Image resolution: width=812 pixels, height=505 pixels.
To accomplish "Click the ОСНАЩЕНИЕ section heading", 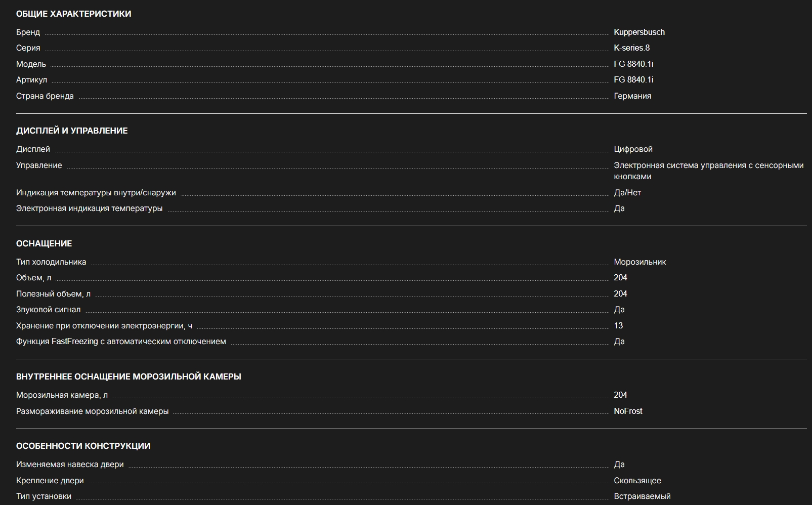I will coord(44,243).
